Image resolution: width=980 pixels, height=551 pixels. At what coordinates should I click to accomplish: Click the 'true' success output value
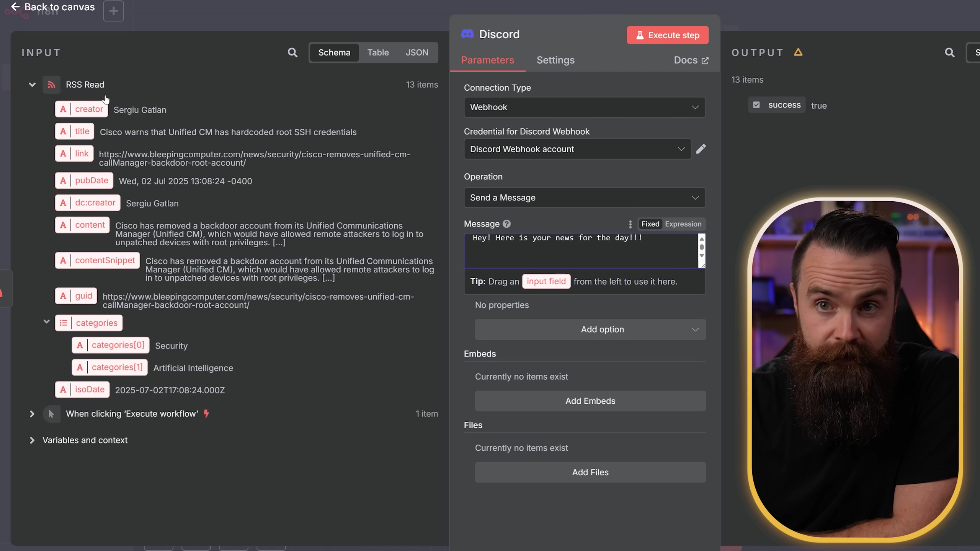818,106
